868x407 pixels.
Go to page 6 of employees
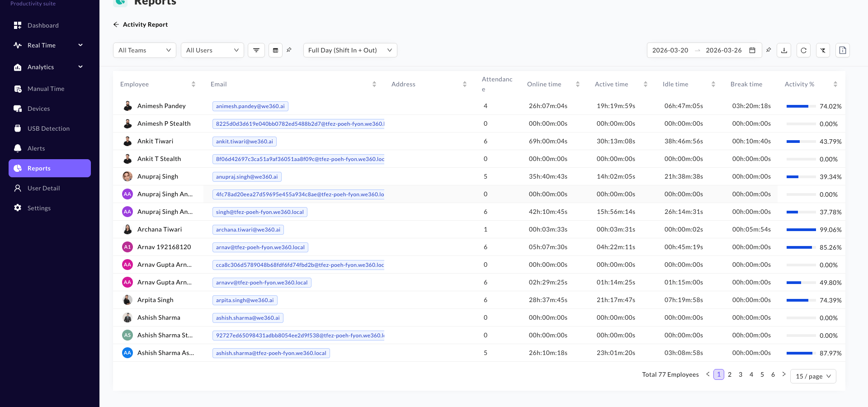click(x=773, y=374)
